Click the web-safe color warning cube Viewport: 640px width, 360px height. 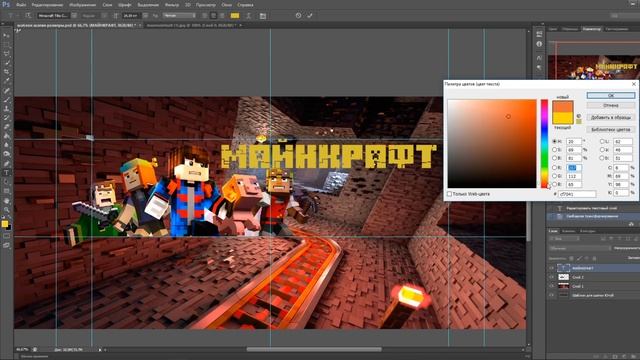[x=579, y=116]
